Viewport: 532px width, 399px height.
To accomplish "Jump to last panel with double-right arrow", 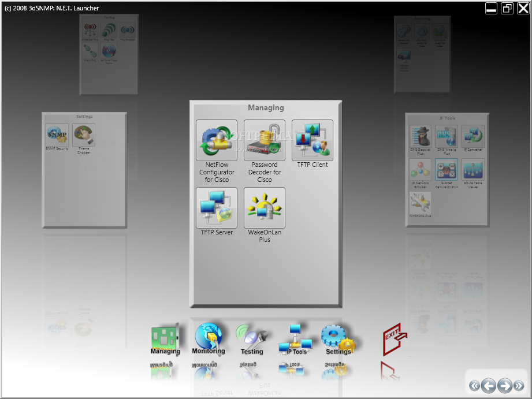I will click(x=519, y=385).
